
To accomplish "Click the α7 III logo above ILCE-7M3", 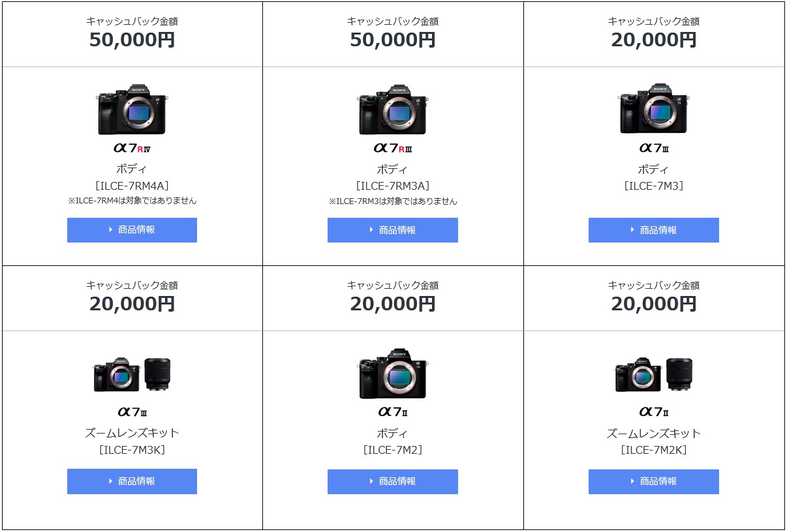I will (654, 148).
